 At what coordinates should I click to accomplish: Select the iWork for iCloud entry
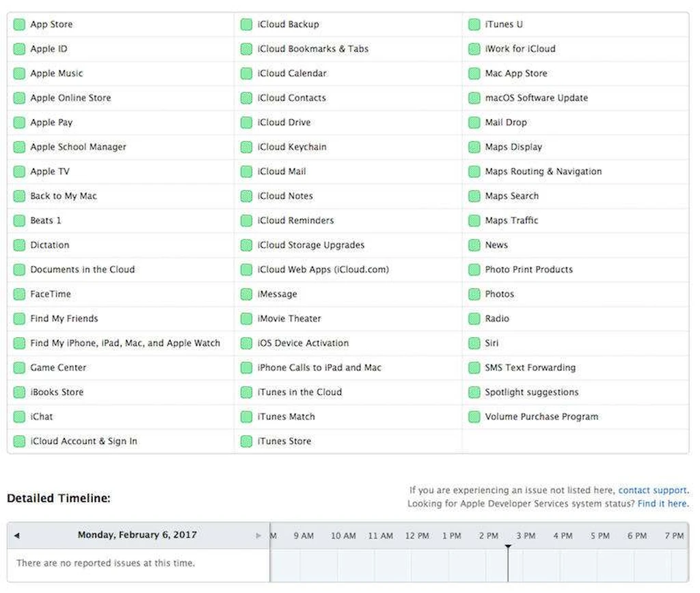(x=520, y=49)
